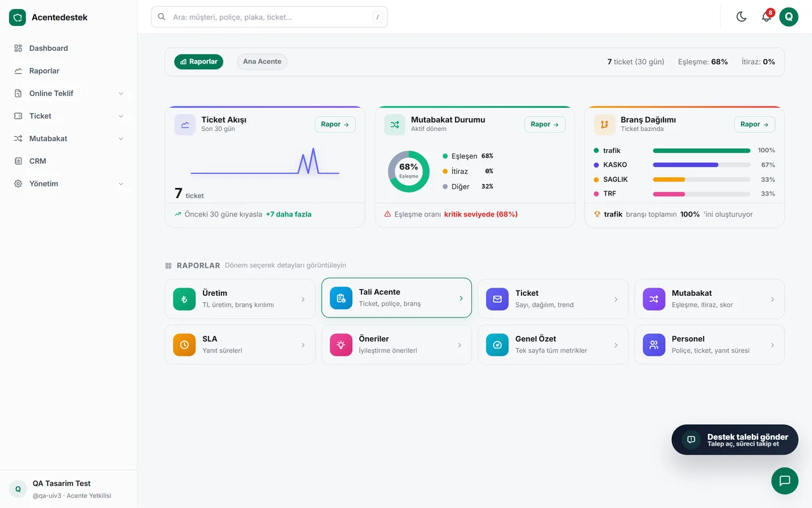Click the Personel people icon
The height and width of the screenshot is (508, 812).
pyautogui.click(x=654, y=345)
